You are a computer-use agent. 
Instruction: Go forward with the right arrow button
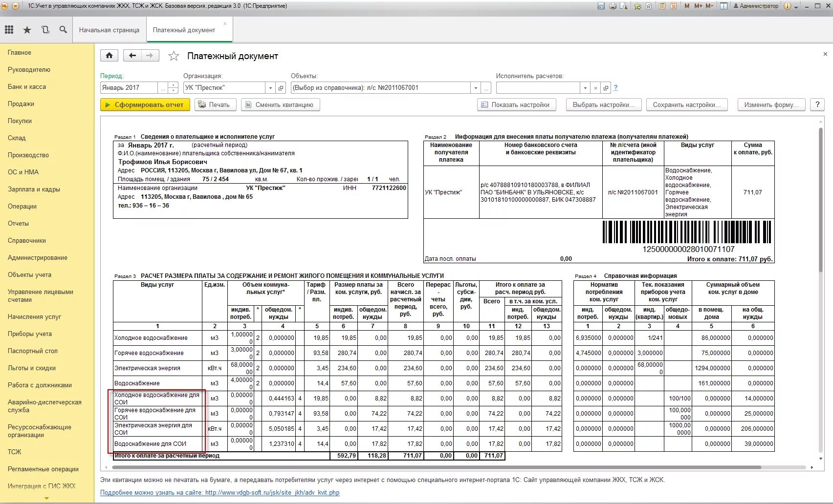click(150, 56)
